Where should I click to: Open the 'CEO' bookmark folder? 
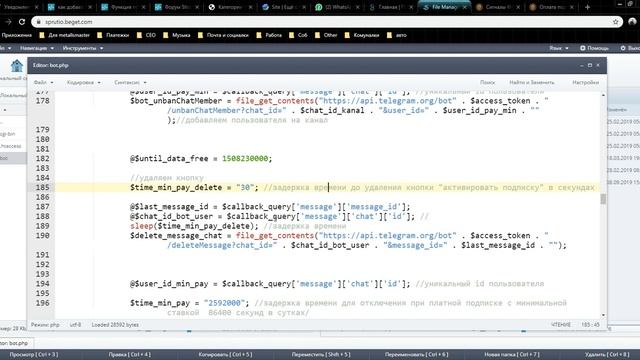(146, 35)
